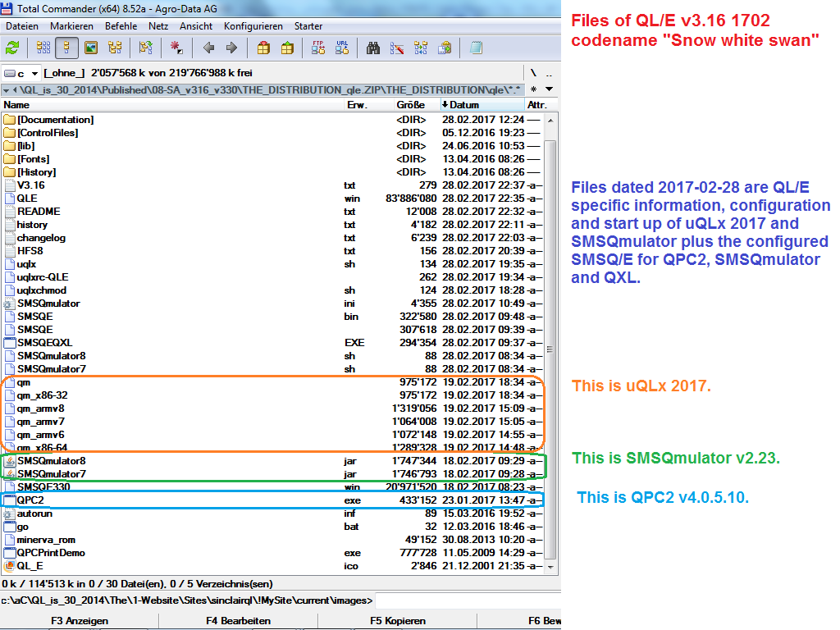Click the file list scrollbar up arrow

[x=550, y=121]
